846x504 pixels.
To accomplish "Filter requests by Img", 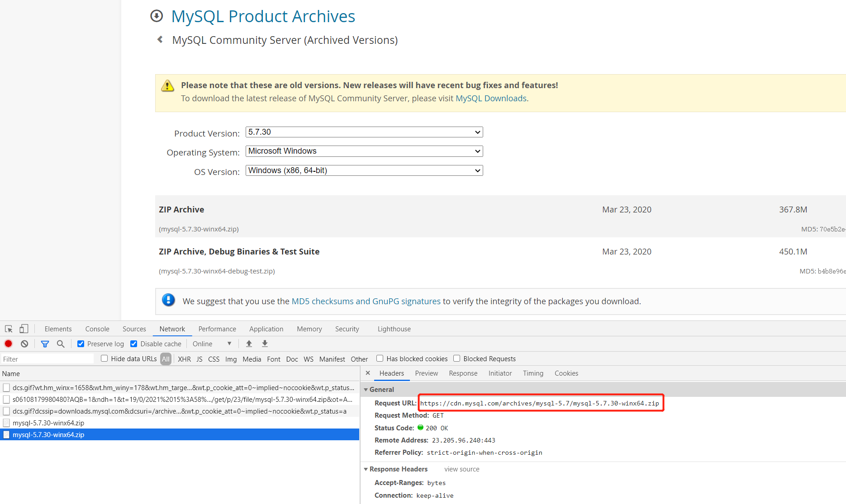I will [231, 359].
